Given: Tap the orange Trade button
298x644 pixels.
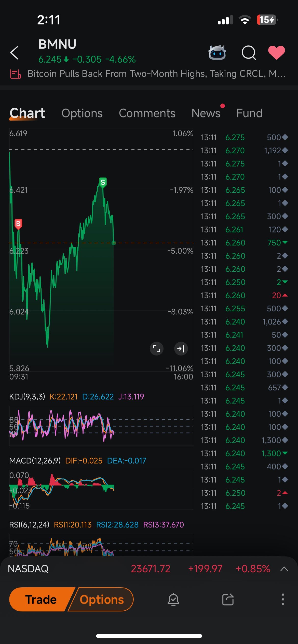Looking at the screenshot, I should coord(41,599).
